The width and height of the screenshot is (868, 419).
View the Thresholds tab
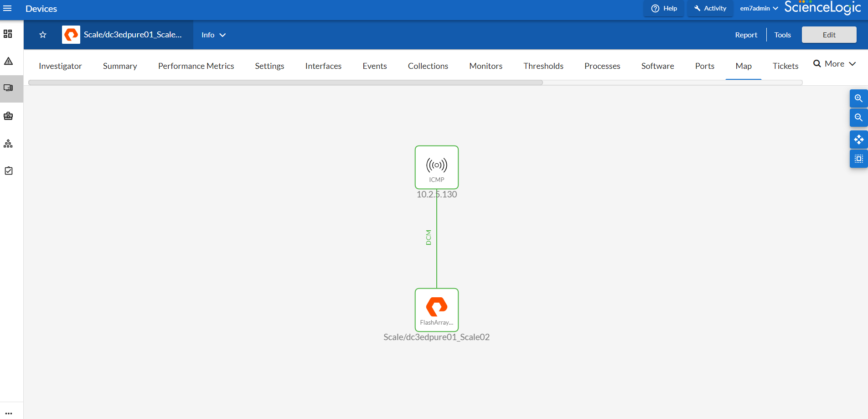click(543, 66)
